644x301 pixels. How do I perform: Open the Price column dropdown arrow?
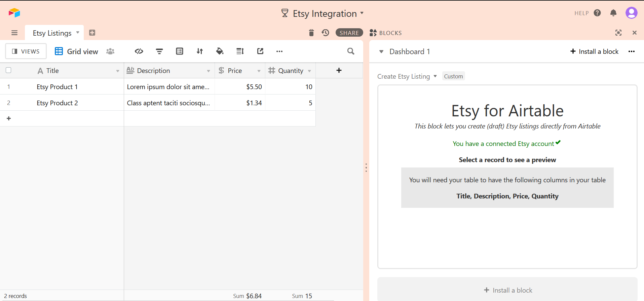click(x=259, y=71)
